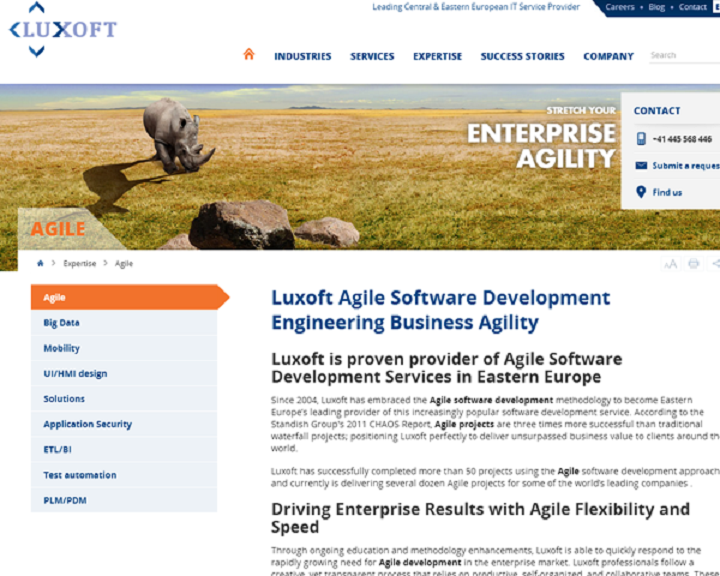Click Expertise in the breadcrumb
The width and height of the screenshot is (720, 576).
(x=79, y=264)
